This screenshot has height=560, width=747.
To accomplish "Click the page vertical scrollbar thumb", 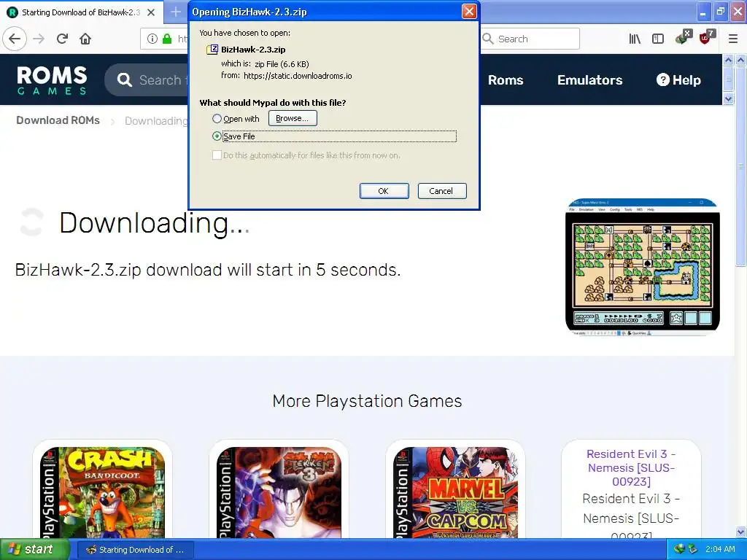I will point(740,166).
